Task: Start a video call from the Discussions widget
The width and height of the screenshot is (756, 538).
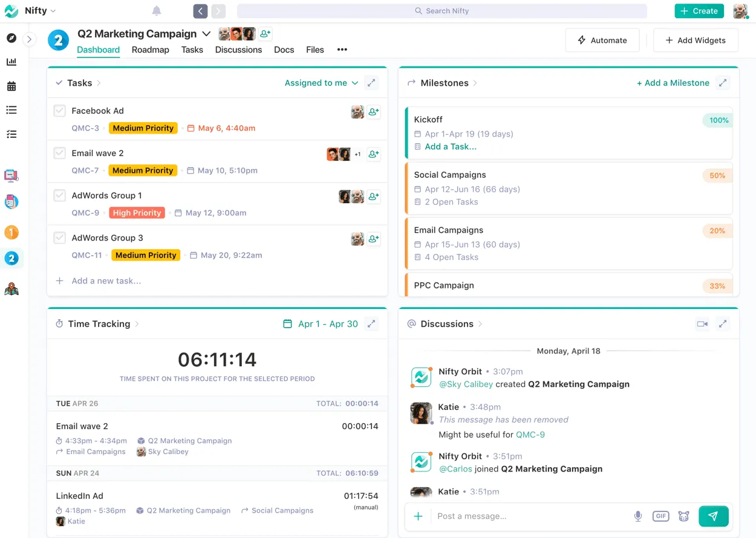Action: click(702, 323)
